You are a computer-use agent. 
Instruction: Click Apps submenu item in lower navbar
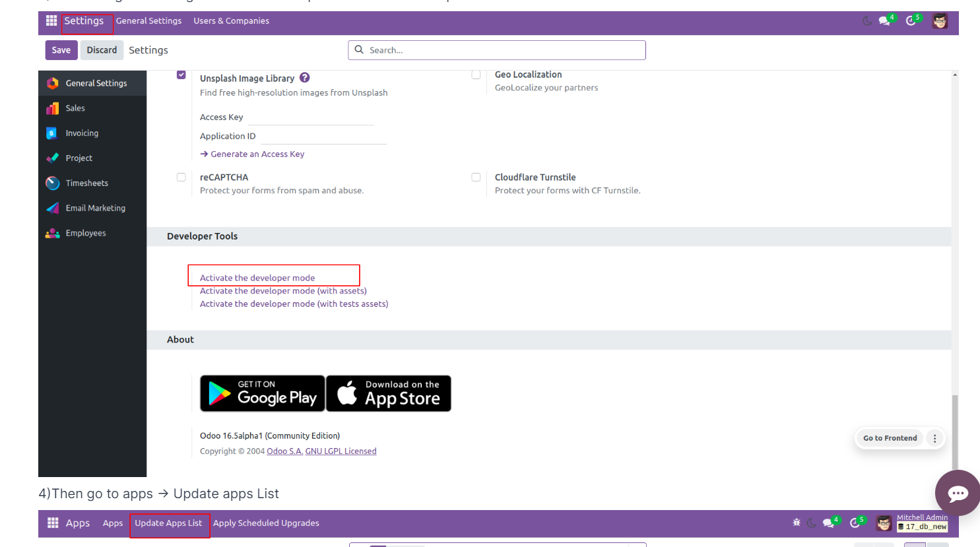coord(113,523)
